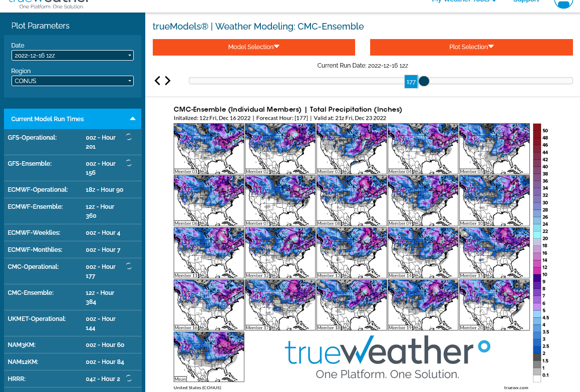Screen dimensions: 580x392
Task: Click the forecast hour slider track
Action: pos(381,81)
